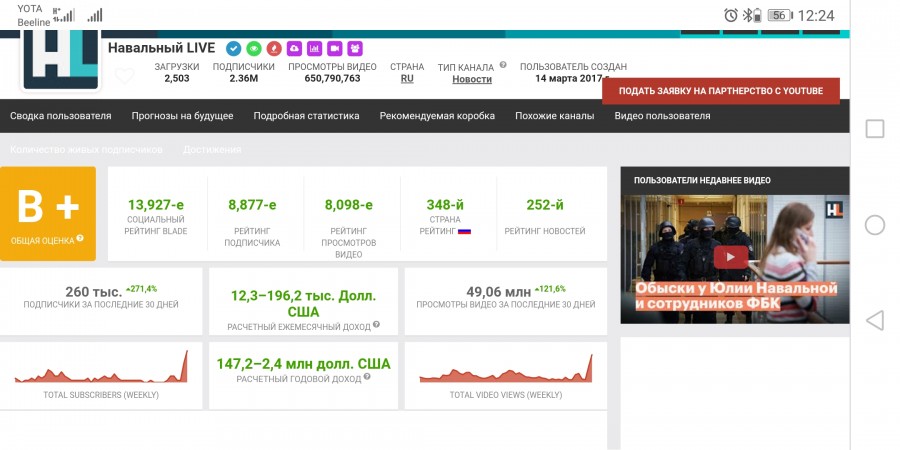Go to Похожие каналы tab

pos(554,116)
